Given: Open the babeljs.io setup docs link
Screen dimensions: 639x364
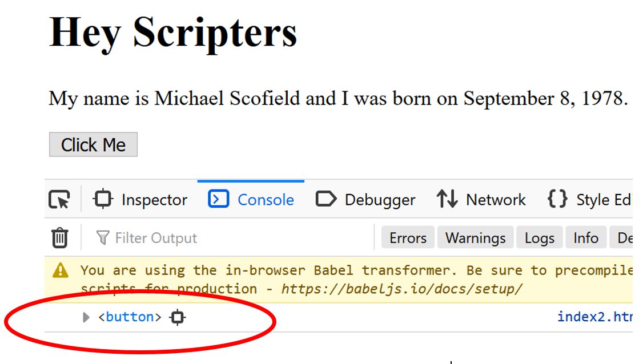Looking at the screenshot, I should point(401,289).
